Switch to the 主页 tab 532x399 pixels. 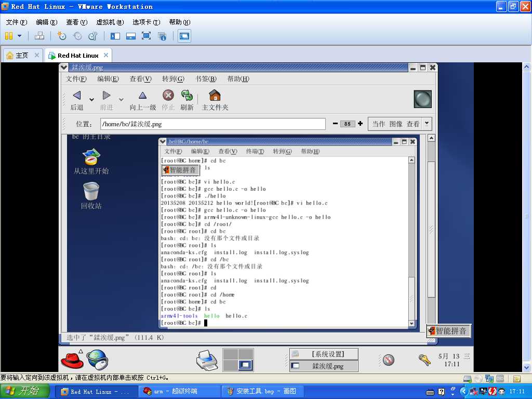click(22, 55)
